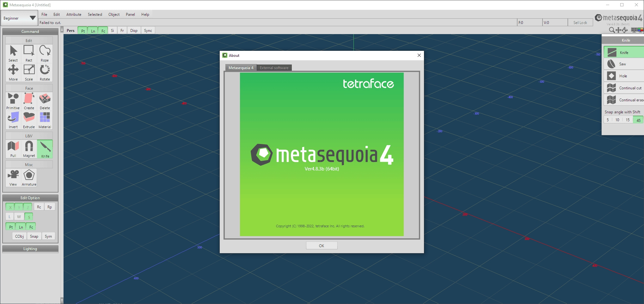Viewport: 644px width, 304px height.
Task: Click the magnifier zoom view icon
Action: pyautogui.click(x=612, y=30)
